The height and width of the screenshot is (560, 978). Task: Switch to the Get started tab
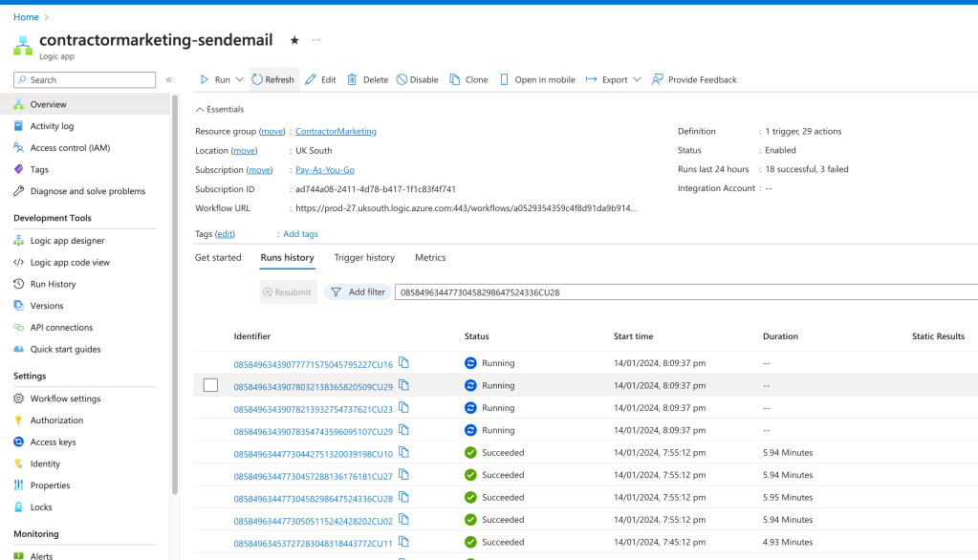tap(218, 258)
